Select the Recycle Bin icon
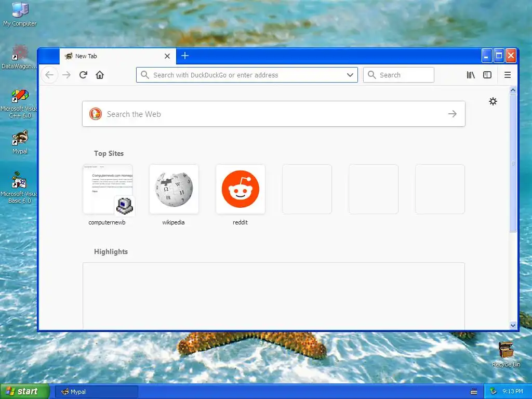Viewport: 532px width, 399px height. (506, 355)
